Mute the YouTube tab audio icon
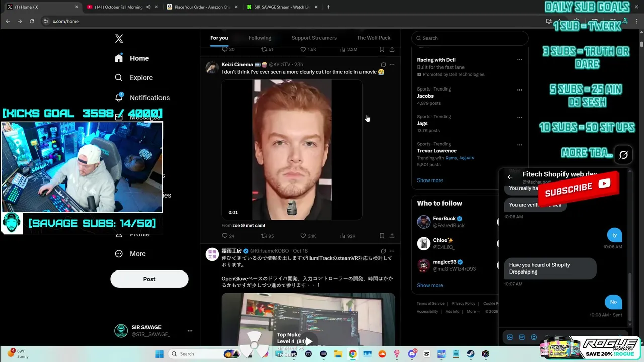Image resolution: width=644 pixels, height=362 pixels. (148, 7)
